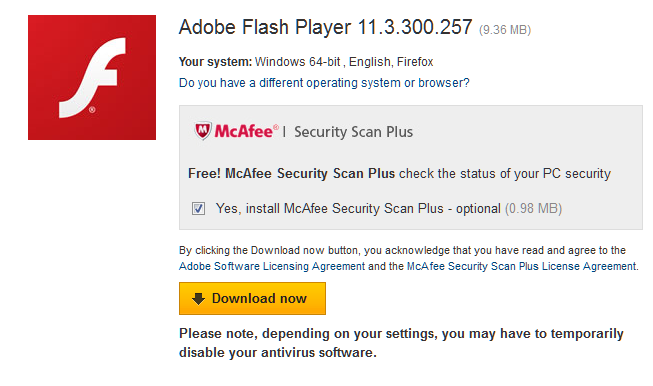
Task: Click the Adobe Flash Player 11.3.300.257 heading
Action: pyautogui.click(x=326, y=27)
